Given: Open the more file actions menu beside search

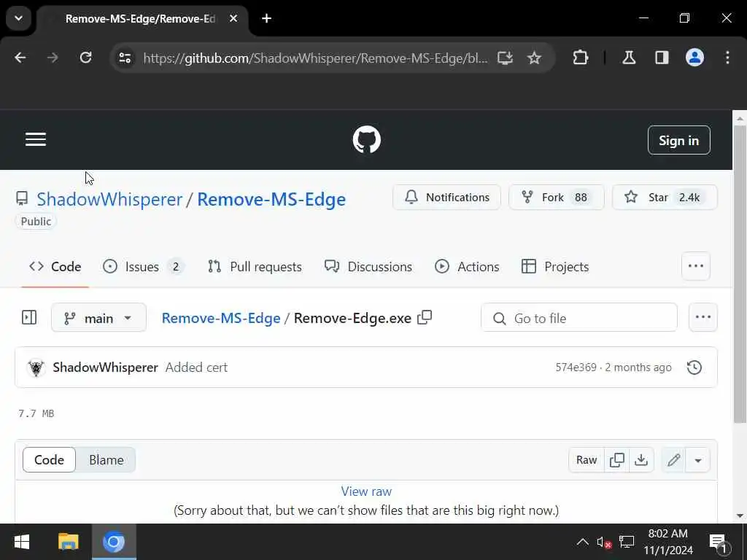Looking at the screenshot, I should 703,317.
